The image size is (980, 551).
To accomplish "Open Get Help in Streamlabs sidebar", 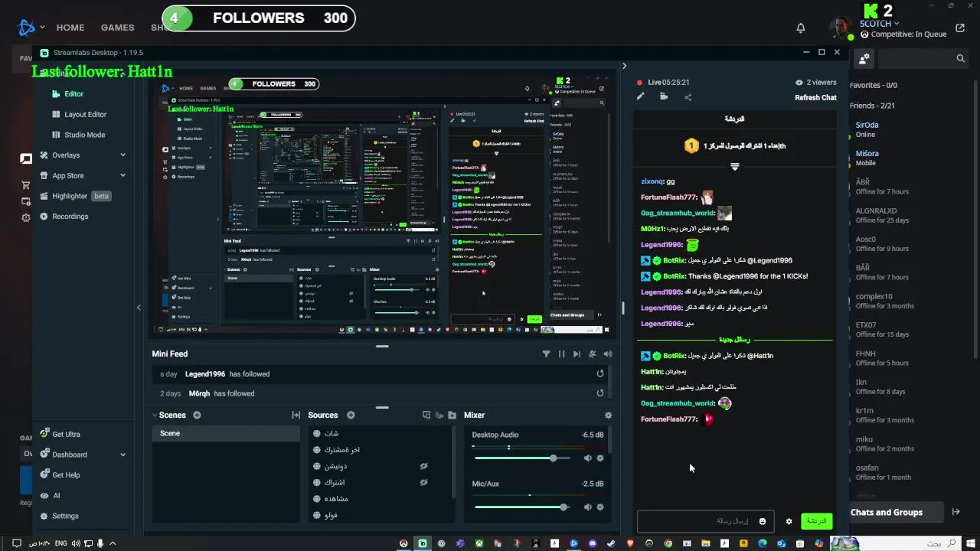I will [x=66, y=475].
